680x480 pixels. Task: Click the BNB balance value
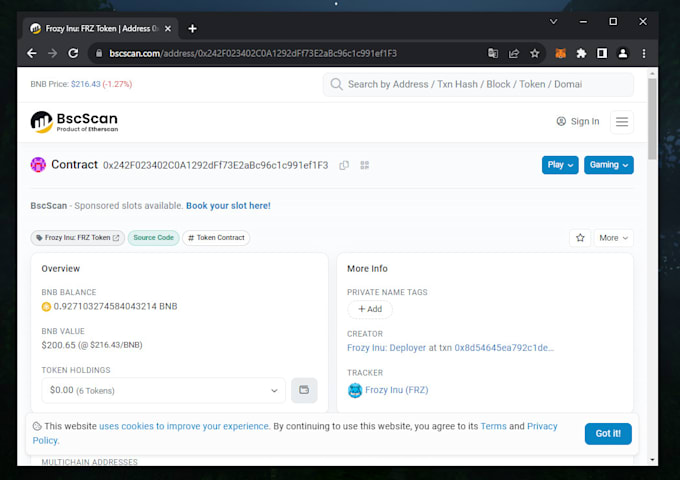click(x=115, y=306)
